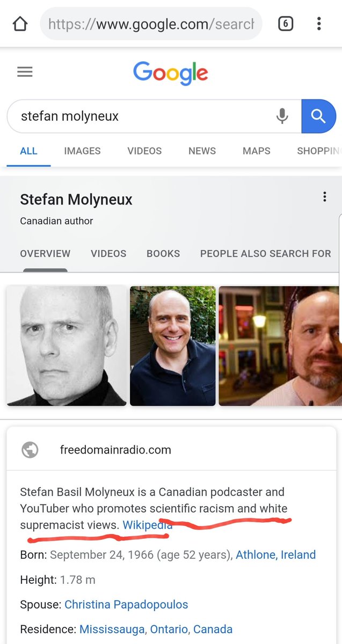The width and height of the screenshot is (342, 644).
Task: Open the Maps search tab
Action: pos(256,151)
